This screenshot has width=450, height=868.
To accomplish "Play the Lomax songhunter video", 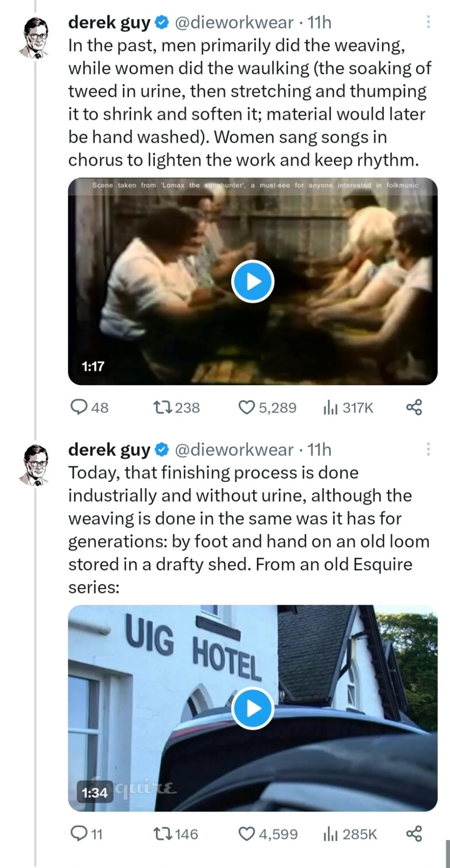I will click(x=253, y=281).
